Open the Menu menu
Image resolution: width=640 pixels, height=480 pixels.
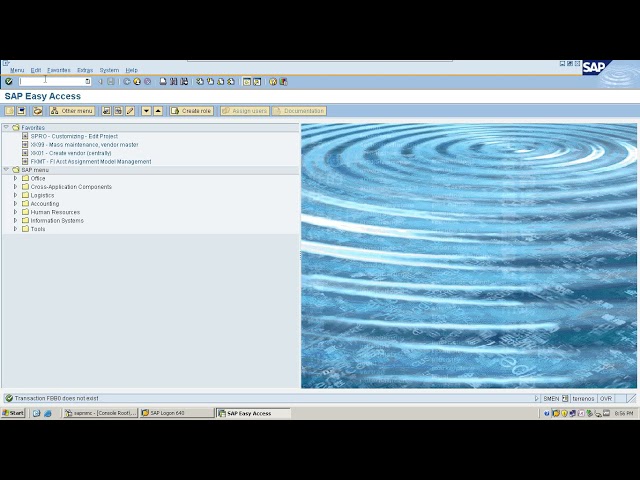coord(17,70)
